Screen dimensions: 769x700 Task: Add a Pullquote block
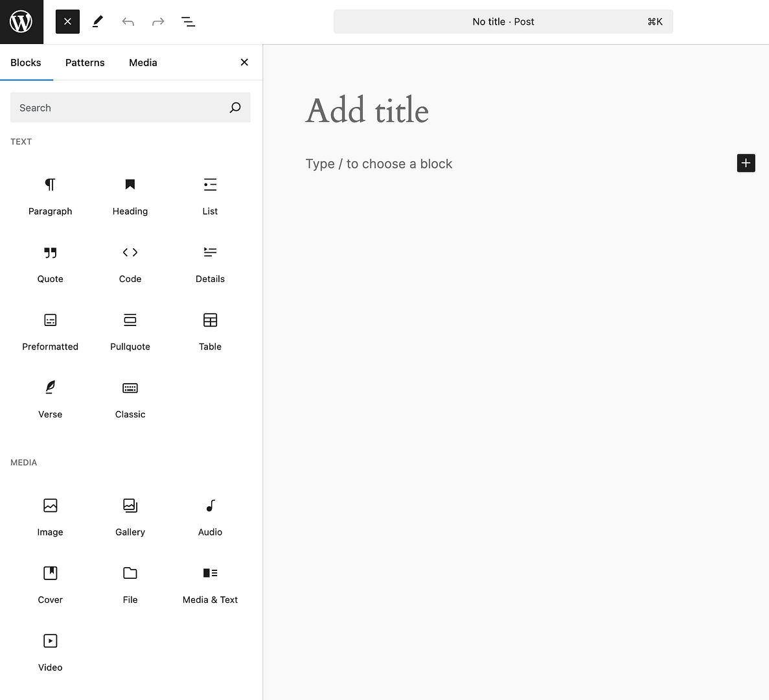click(x=130, y=331)
